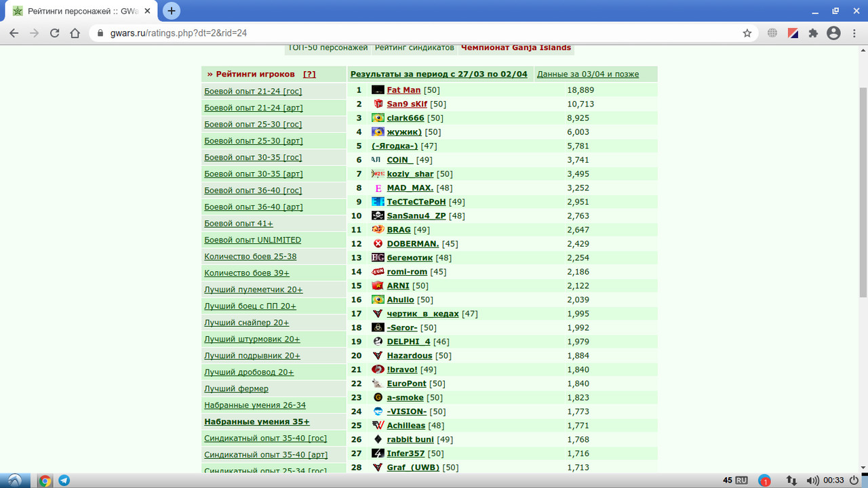The height and width of the screenshot is (488, 868).
Task: Launch Chrome from the taskbar
Action: [x=45, y=481]
